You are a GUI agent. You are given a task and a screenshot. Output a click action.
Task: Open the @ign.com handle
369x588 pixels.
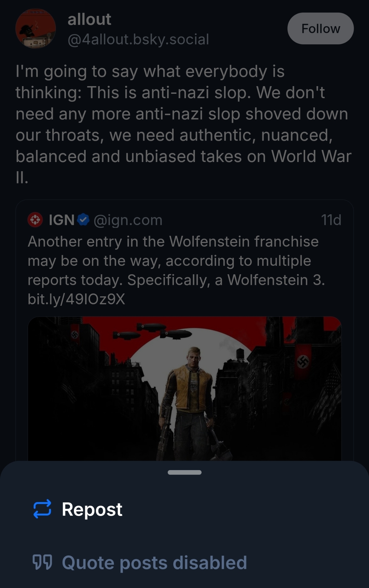point(128,220)
